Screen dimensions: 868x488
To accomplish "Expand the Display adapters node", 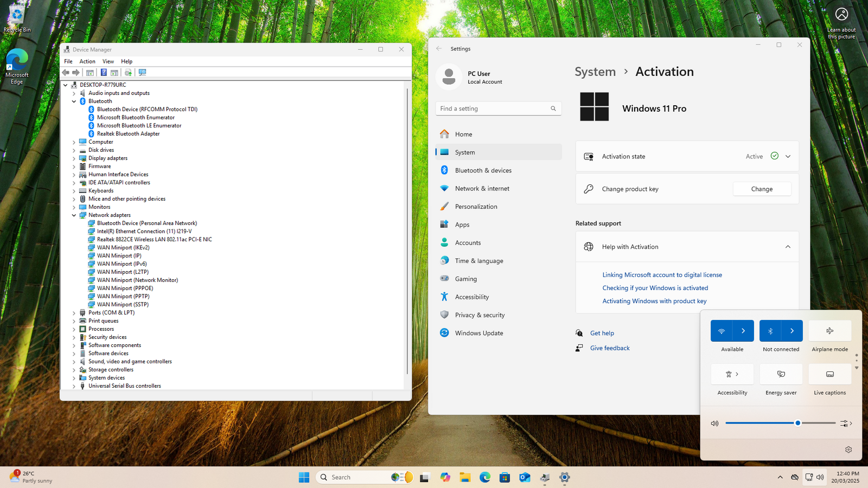I will point(74,158).
